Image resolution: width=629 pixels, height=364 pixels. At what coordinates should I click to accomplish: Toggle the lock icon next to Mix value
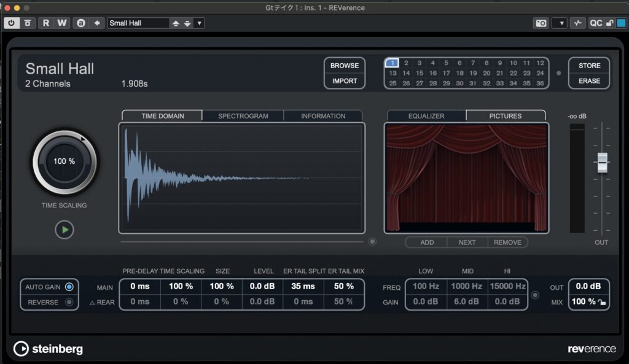coord(602,302)
